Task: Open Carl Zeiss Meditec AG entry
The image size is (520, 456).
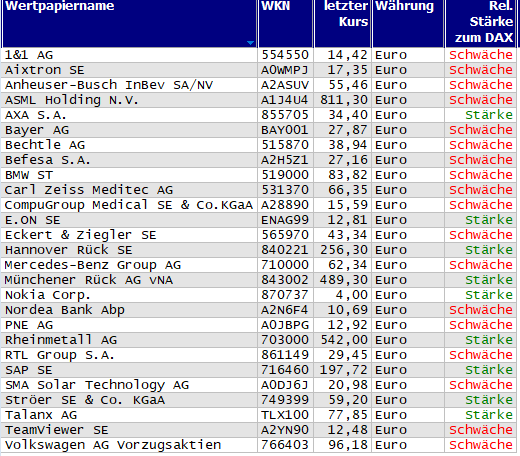Action: [89, 190]
